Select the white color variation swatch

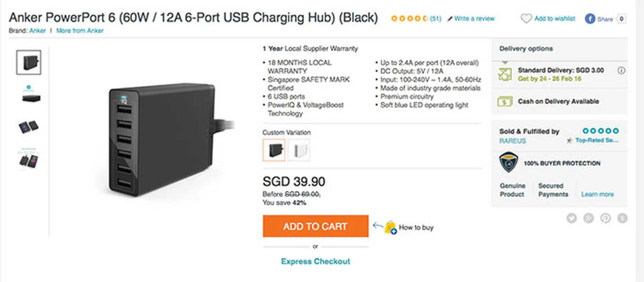point(299,150)
